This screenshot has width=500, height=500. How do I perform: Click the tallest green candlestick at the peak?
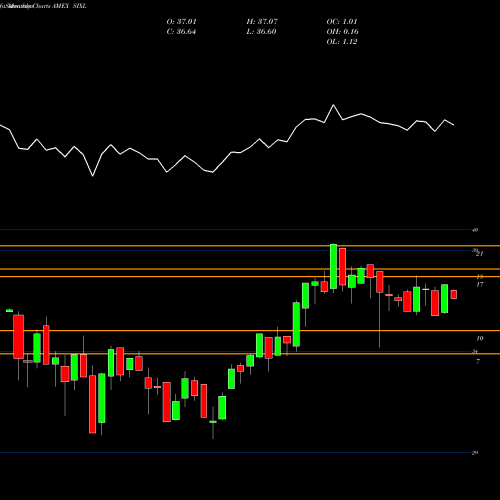pyautogui.click(x=333, y=266)
